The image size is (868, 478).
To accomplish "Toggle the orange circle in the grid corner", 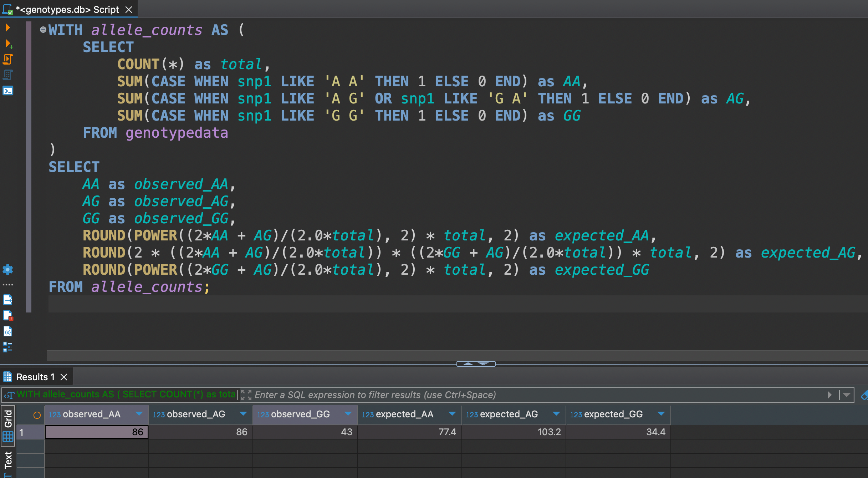I will tap(37, 414).
